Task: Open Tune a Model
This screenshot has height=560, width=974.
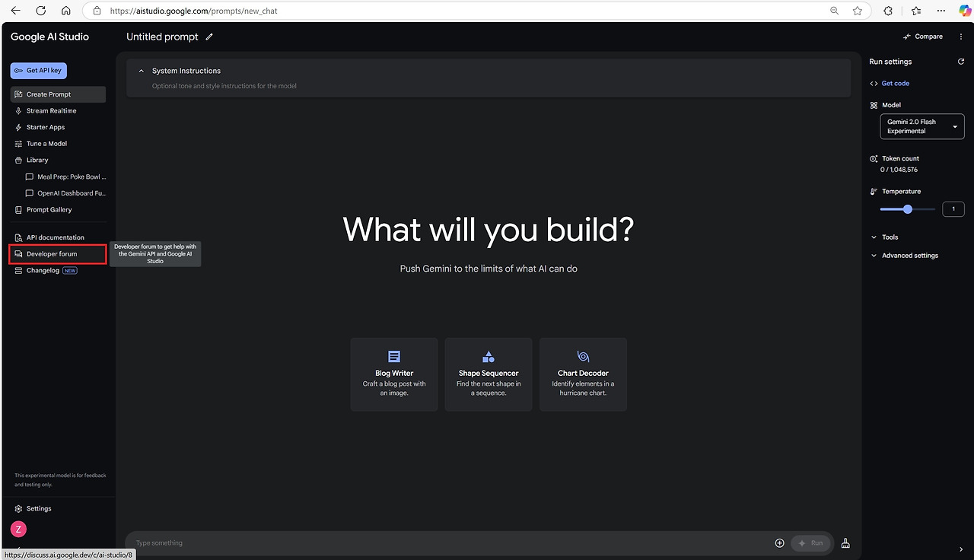Action: tap(58, 144)
